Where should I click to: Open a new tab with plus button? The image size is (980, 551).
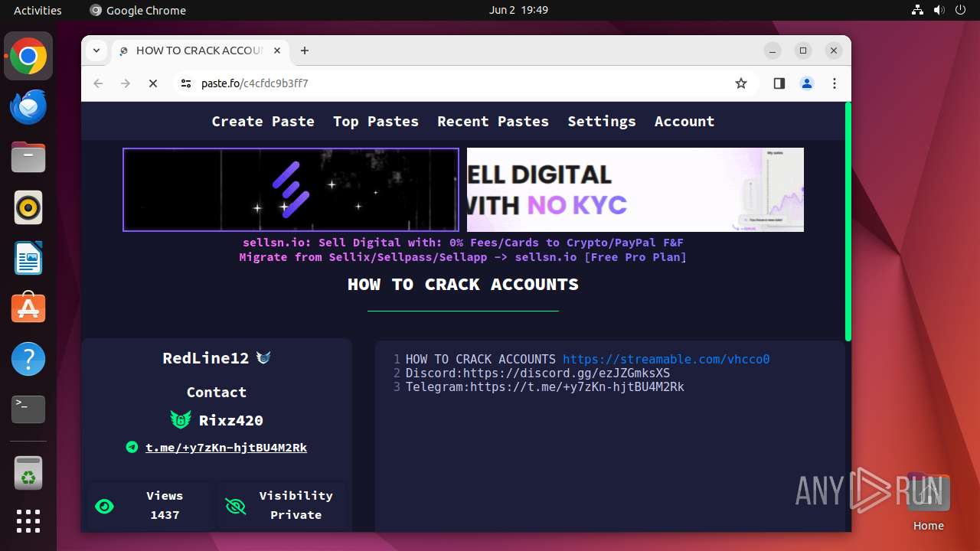pyautogui.click(x=305, y=51)
